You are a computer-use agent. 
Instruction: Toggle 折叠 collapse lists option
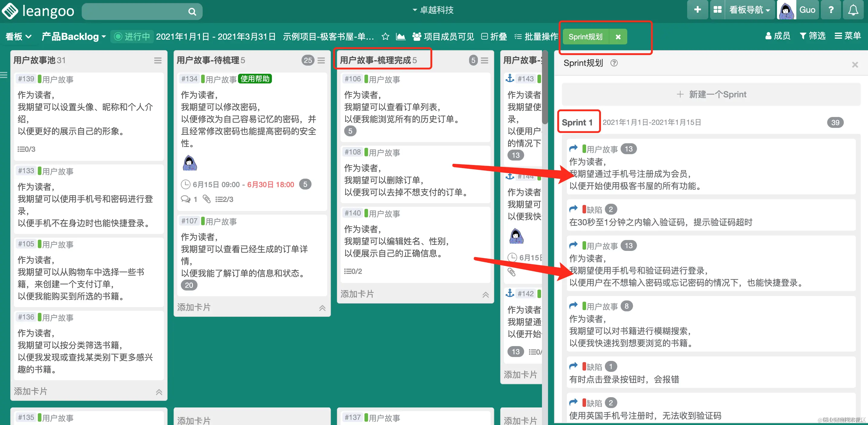pyautogui.click(x=494, y=36)
